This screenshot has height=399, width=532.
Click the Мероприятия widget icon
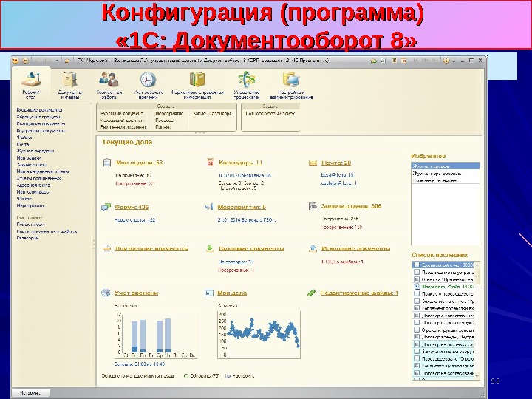click(x=209, y=207)
